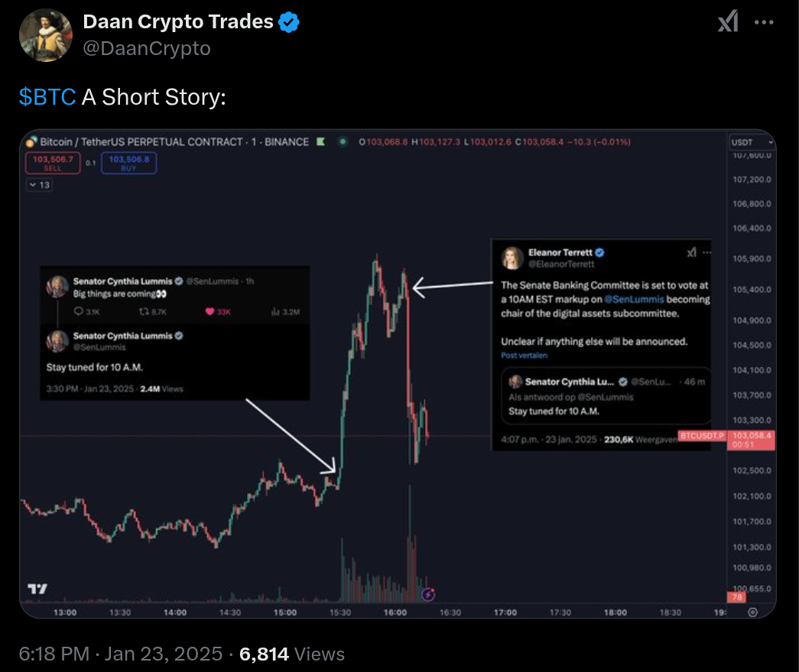This screenshot has height=672, width=799.
Task: Click the blue verified badge beside Daan Crypto Trades
Action: 289,22
